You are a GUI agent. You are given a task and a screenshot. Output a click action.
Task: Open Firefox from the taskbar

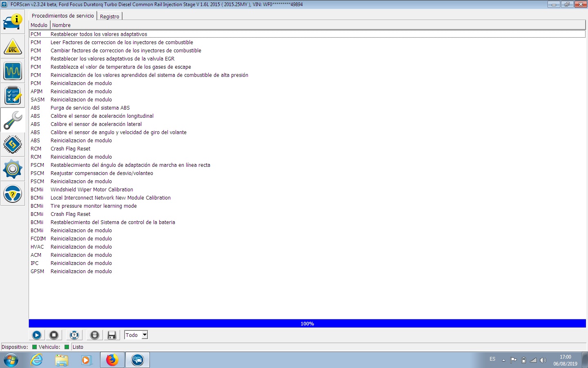tap(112, 360)
